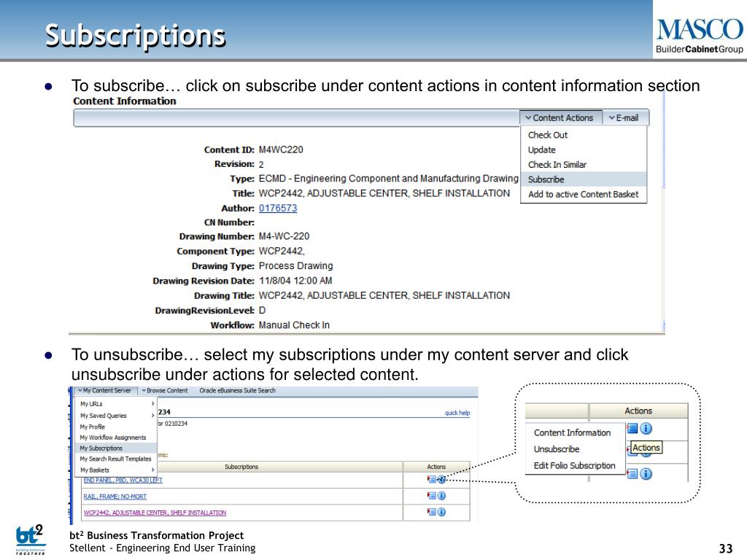The height and width of the screenshot is (560, 747).
Task: Click the quick help link
Action: coord(457,413)
